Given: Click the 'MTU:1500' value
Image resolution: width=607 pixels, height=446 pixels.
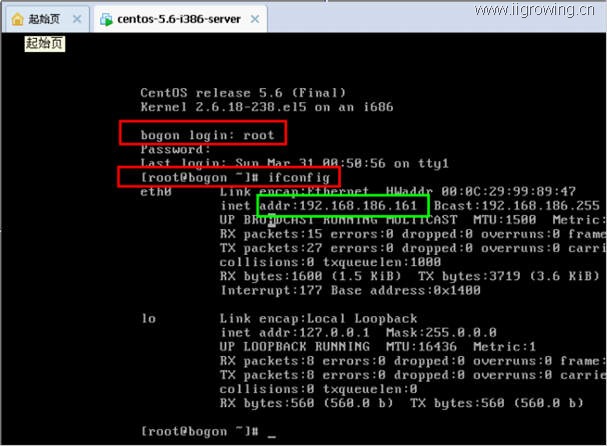Looking at the screenshot, I should [x=505, y=220].
